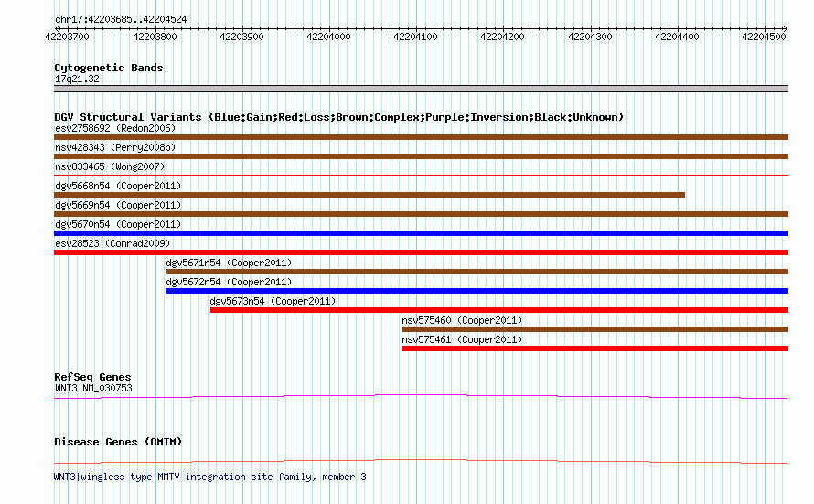Select the brown nsv575460 variant bar
Screen dimensions: 814x504
[x=595, y=329]
